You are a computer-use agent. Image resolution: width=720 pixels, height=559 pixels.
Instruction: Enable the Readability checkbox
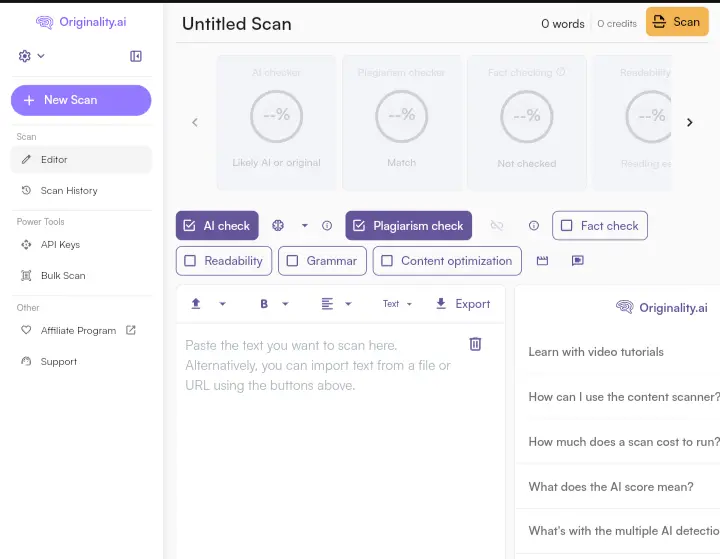190,261
